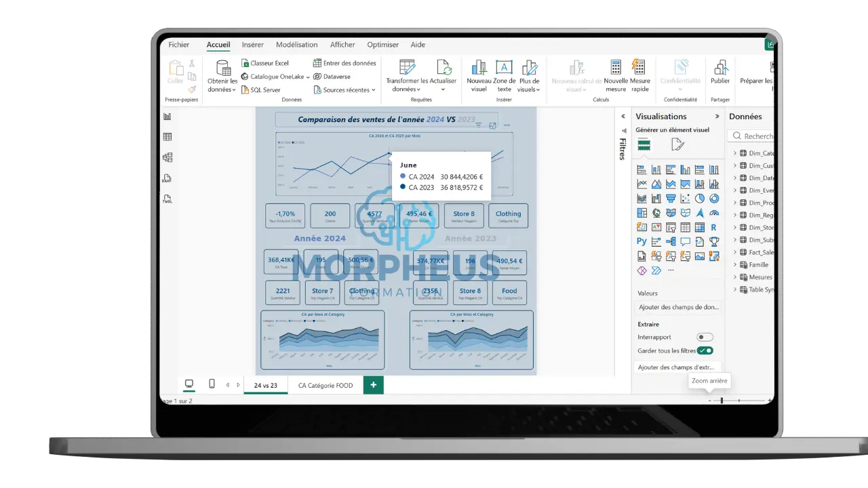This screenshot has height=488, width=868.
Task: Select the R script visual icon
Action: [x=714, y=228]
